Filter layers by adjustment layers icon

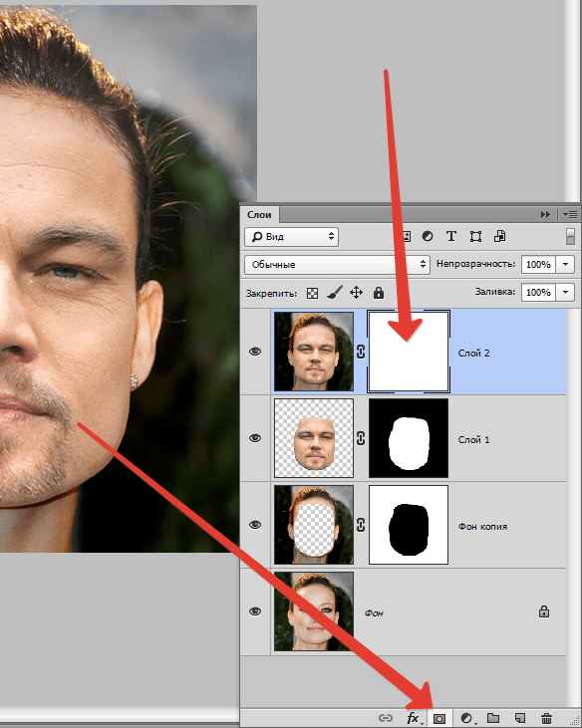428,236
